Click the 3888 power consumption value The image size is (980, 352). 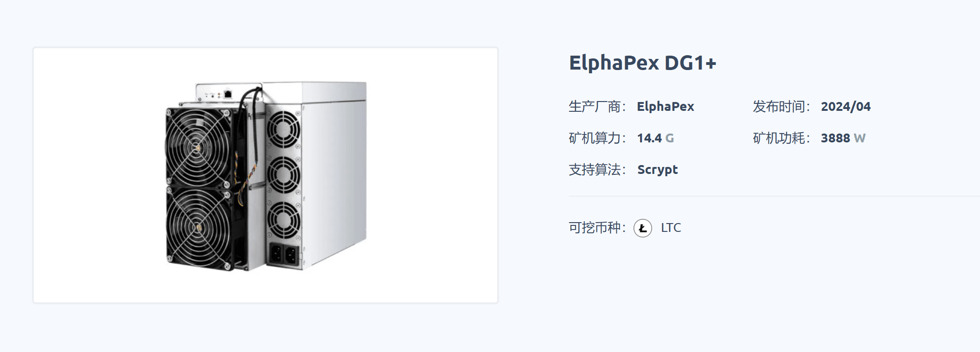(x=835, y=138)
